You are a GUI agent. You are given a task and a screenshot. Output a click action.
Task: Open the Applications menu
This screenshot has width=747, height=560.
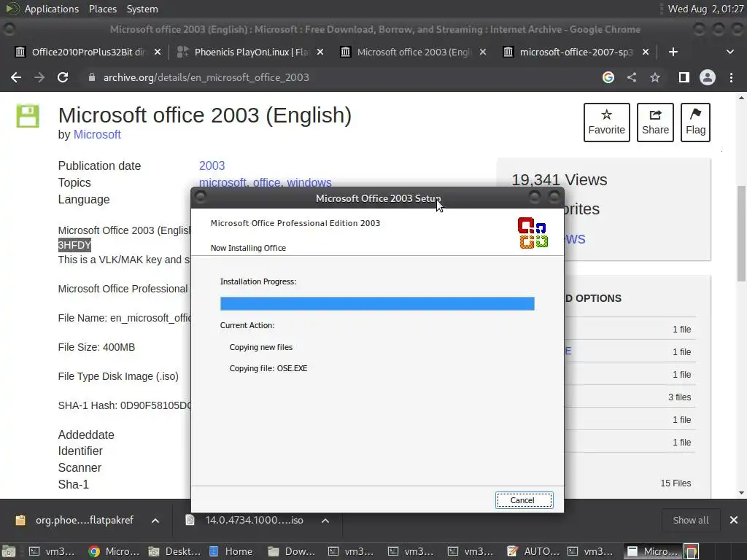(x=52, y=9)
